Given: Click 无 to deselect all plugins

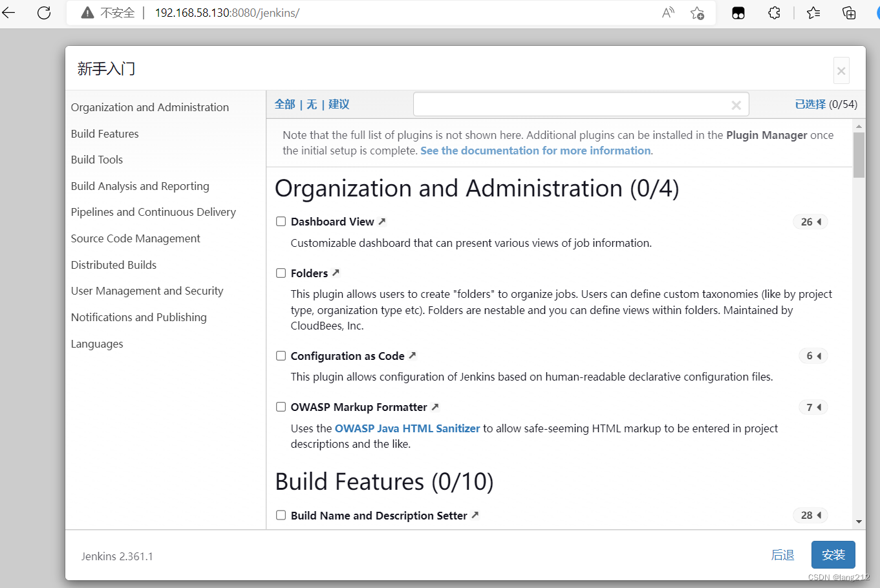Looking at the screenshot, I should tap(312, 104).
